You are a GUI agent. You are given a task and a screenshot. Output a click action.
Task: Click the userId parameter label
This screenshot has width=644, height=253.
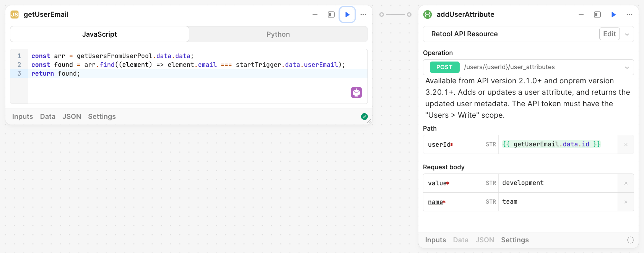[441, 144]
